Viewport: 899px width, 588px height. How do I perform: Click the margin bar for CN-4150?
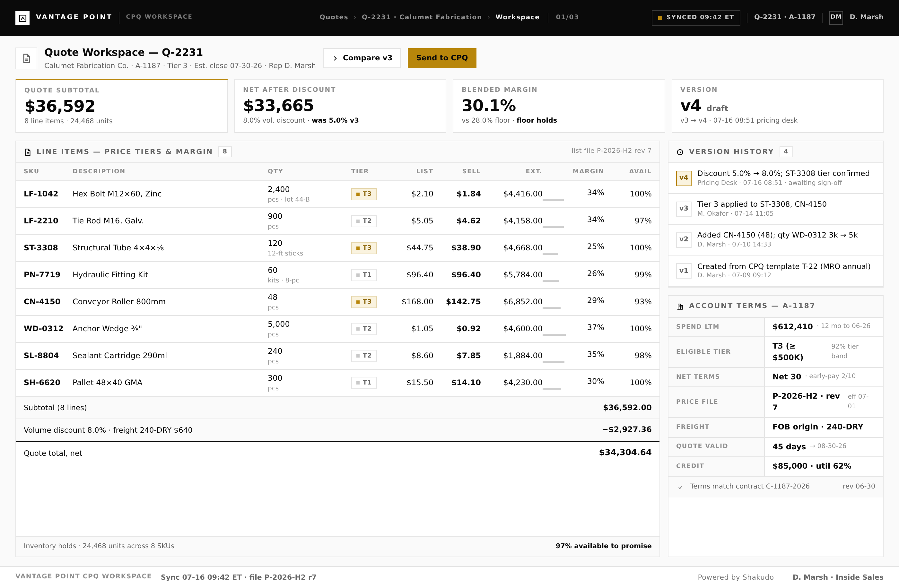pos(552,308)
